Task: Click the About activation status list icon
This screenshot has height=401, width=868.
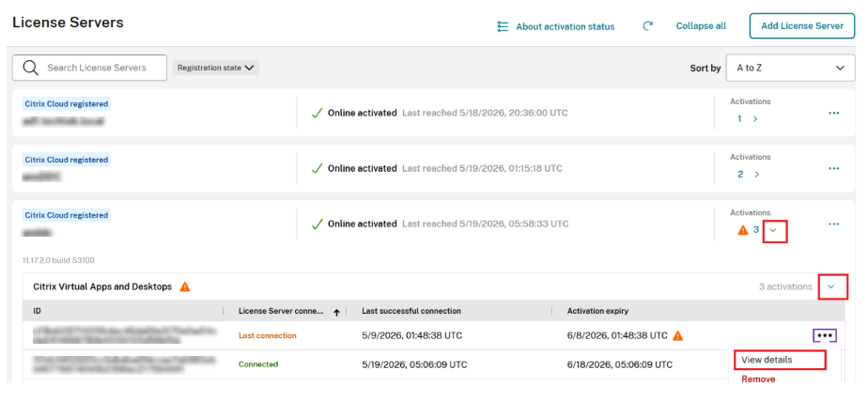Action: point(503,26)
